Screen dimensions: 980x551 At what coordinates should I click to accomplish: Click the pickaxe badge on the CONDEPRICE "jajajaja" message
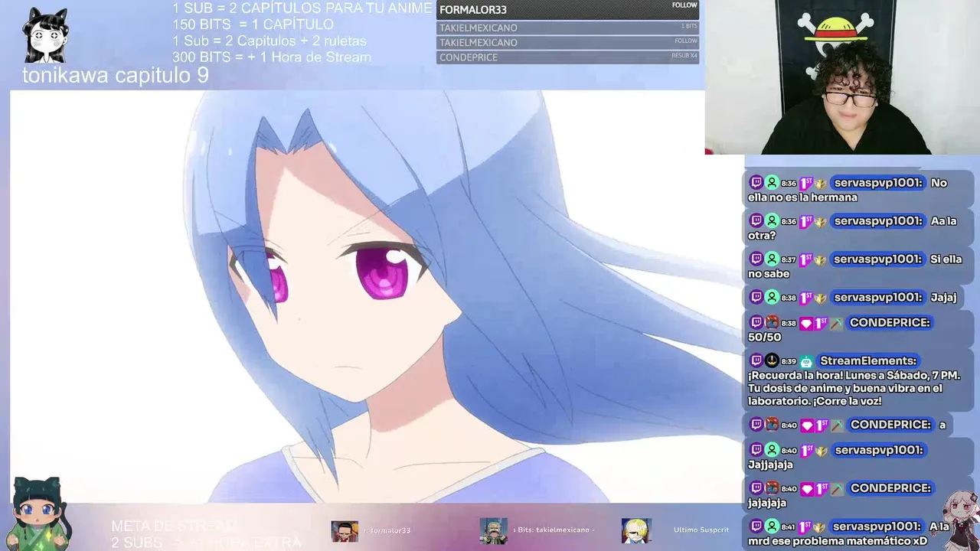click(837, 488)
